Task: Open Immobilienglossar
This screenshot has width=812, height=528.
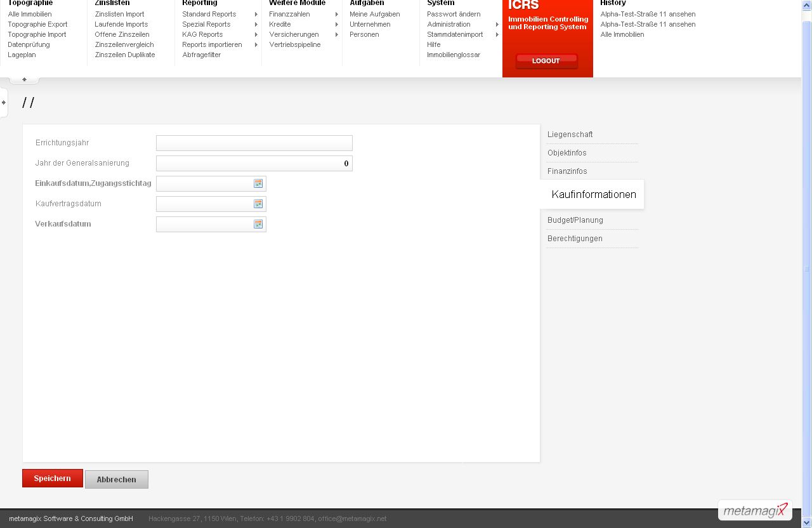Action: tap(454, 55)
